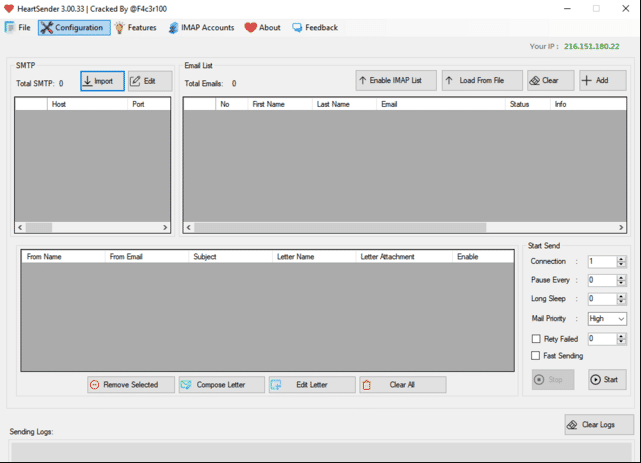641x463 pixels.
Task: Click the SMTP list horizontal scrollbar thumb
Action: click(x=39, y=227)
